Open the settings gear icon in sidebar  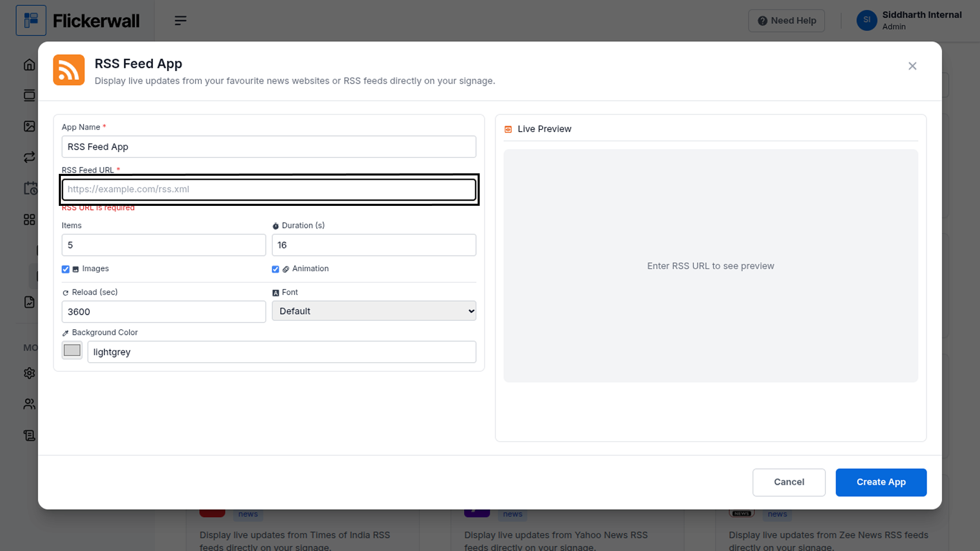point(29,373)
